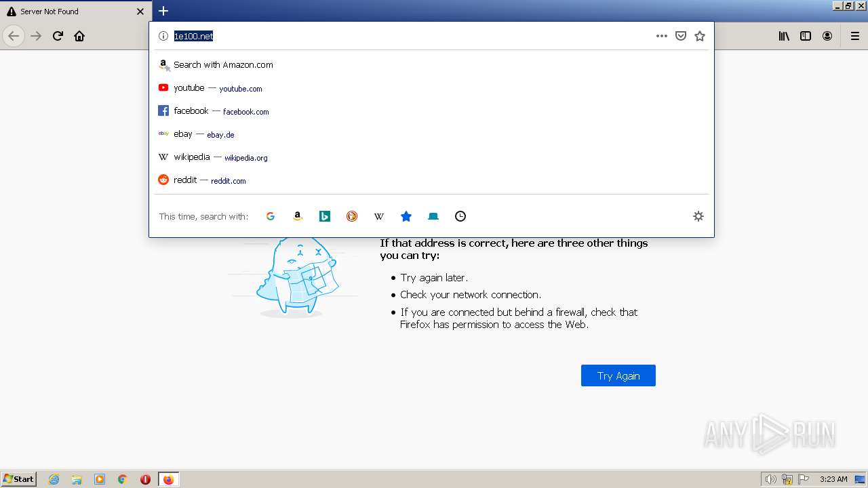Bookmark this page with star icon
This screenshot has height=488, width=868.
pos(700,36)
